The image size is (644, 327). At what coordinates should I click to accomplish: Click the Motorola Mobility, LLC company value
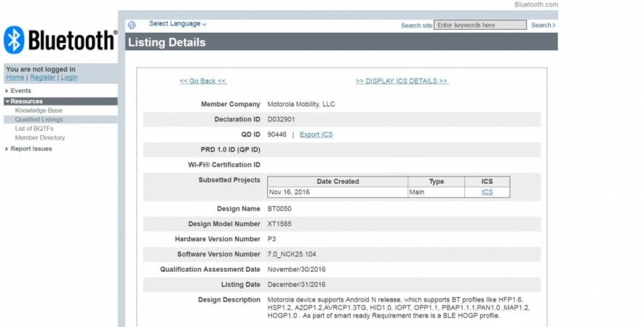pos(301,104)
